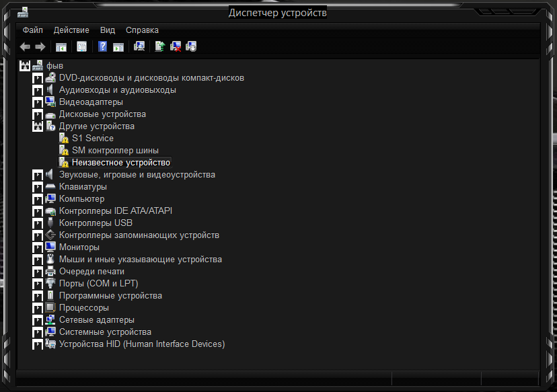Click the Клавиатуры keyboard icon
This screenshot has width=557, height=392.
coord(50,186)
